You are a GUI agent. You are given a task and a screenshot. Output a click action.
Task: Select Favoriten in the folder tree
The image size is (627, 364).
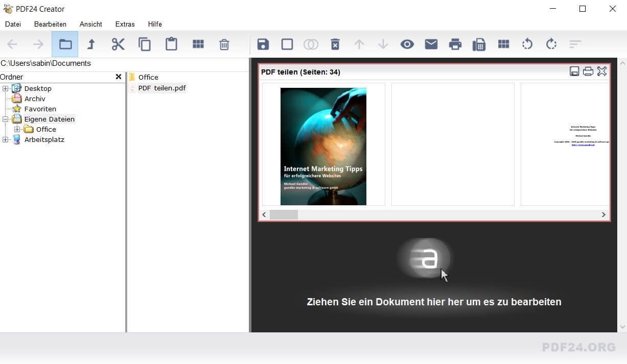tap(40, 109)
